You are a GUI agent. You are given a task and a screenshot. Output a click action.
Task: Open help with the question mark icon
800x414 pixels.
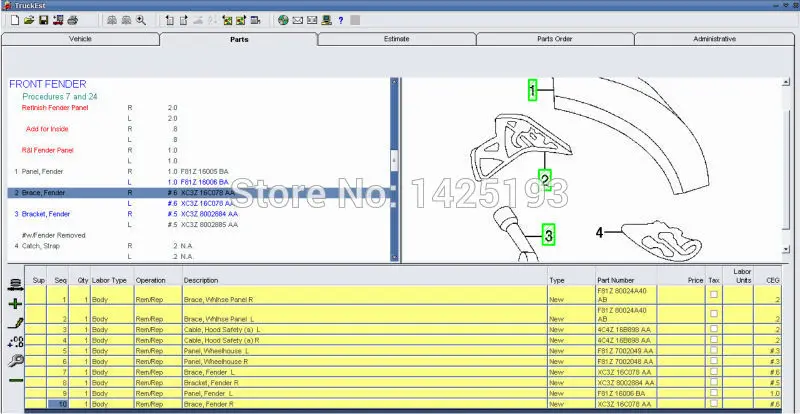coord(341,20)
